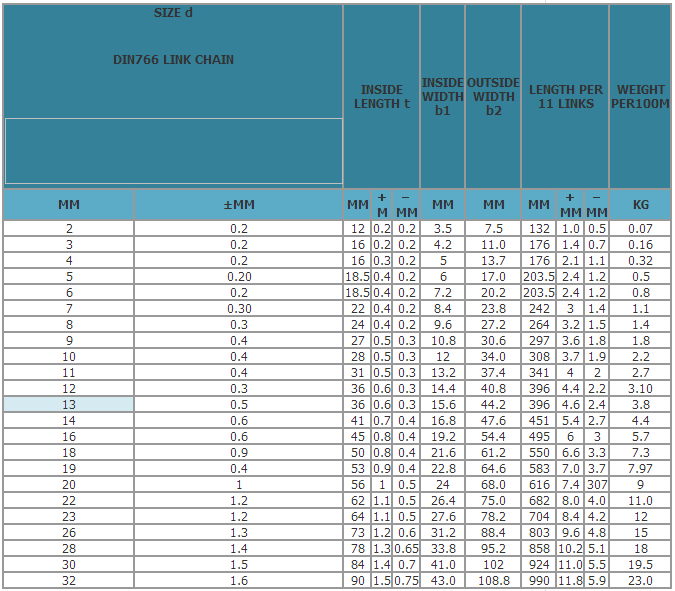Click the highlighted size 13 cell

point(69,404)
